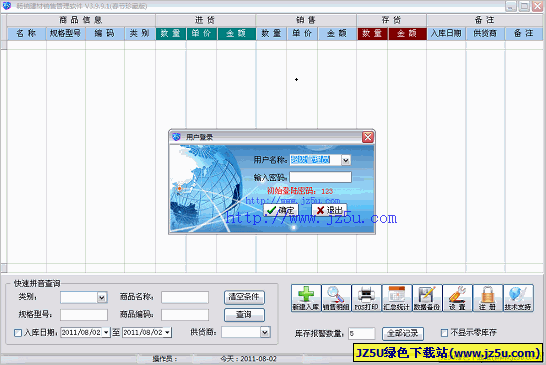Click the 清空条件 button
This screenshot has height=365, width=546.
click(244, 297)
